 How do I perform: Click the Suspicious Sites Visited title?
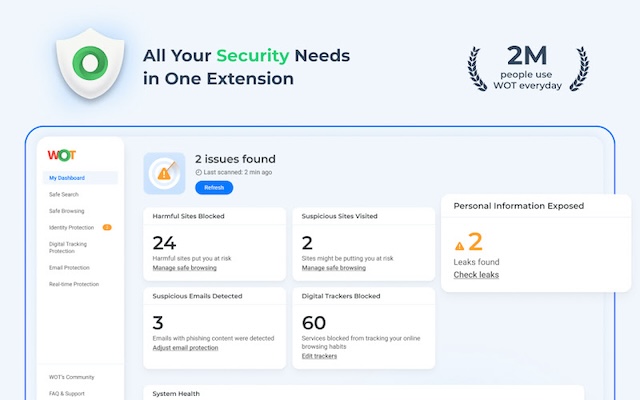tap(339, 216)
